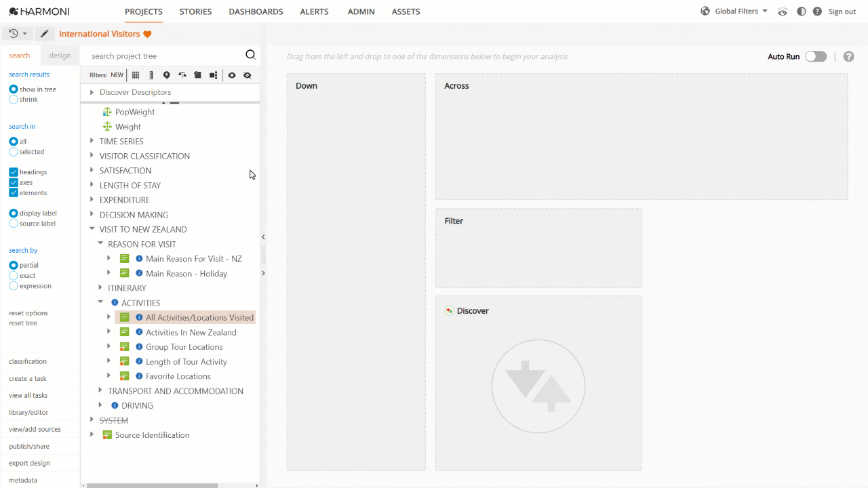Open the STORIES menu

tap(195, 12)
